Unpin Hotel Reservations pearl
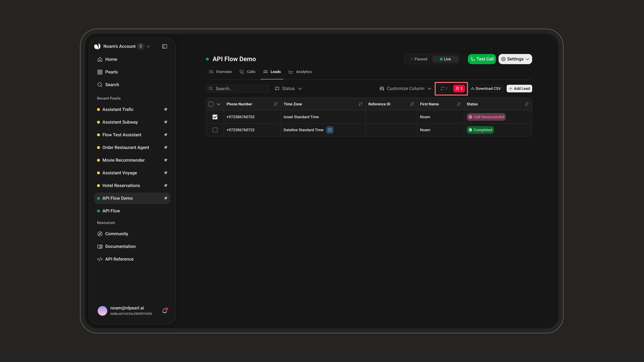 click(x=166, y=186)
